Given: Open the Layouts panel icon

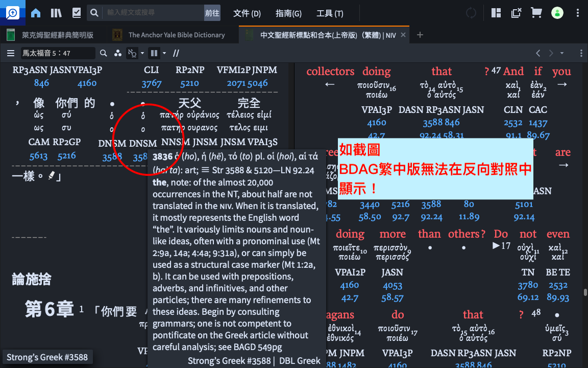Looking at the screenshot, I should (x=496, y=13).
